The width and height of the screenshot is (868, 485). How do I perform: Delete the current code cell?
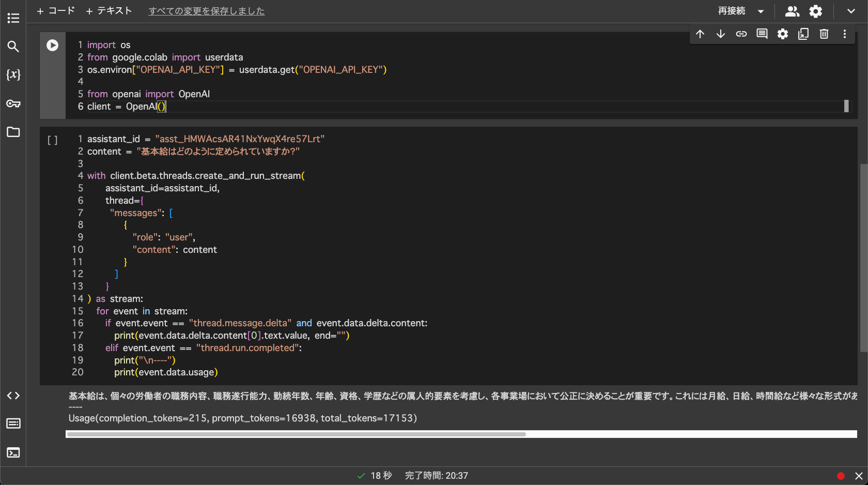click(x=824, y=34)
